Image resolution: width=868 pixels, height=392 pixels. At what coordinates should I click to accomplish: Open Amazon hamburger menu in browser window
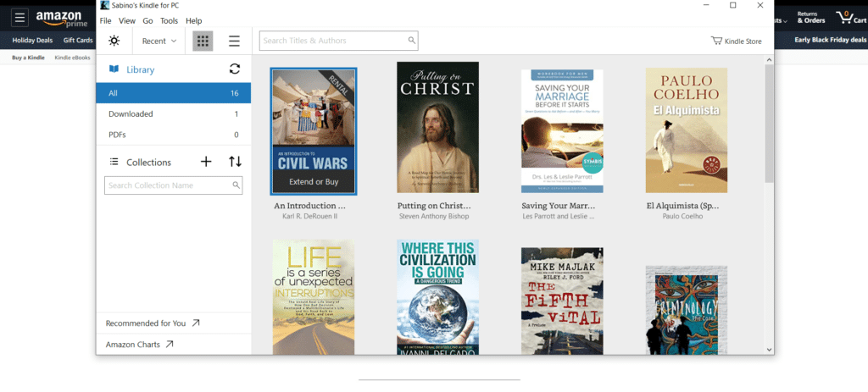(19, 18)
